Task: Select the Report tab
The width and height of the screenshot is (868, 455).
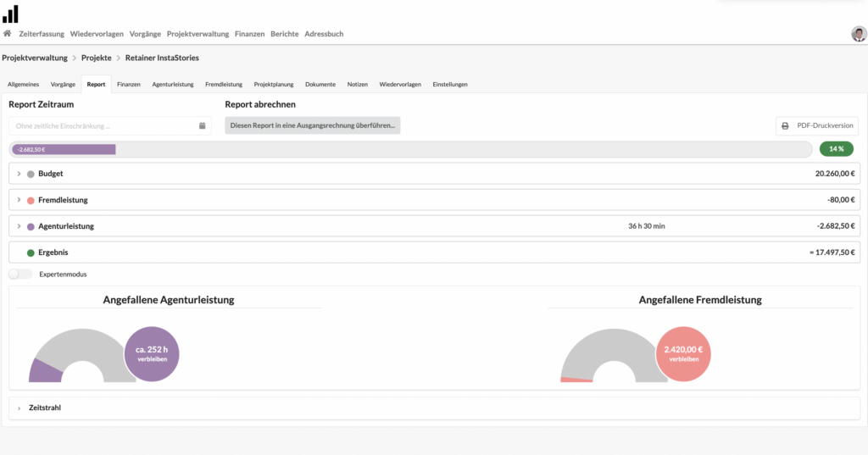Action: (x=96, y=84)
